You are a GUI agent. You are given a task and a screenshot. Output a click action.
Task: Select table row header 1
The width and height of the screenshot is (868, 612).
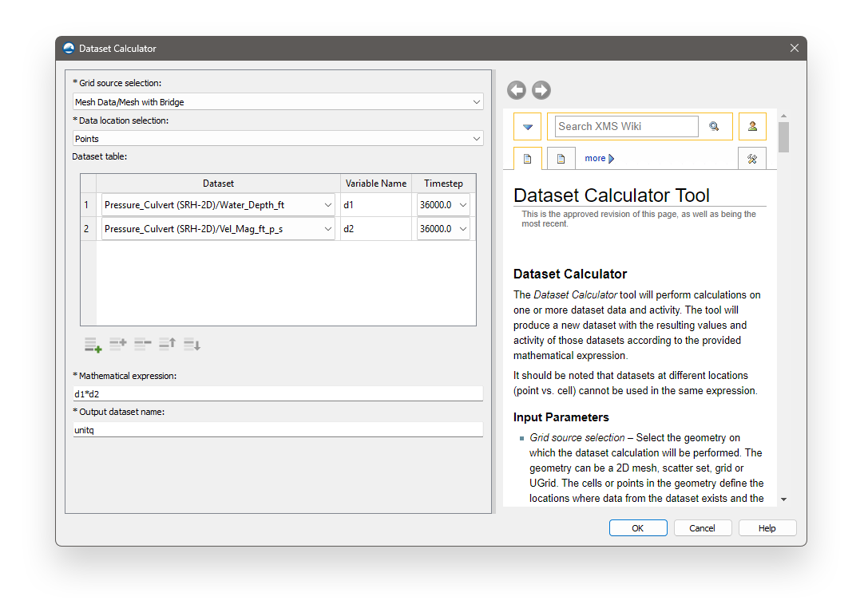88,205
